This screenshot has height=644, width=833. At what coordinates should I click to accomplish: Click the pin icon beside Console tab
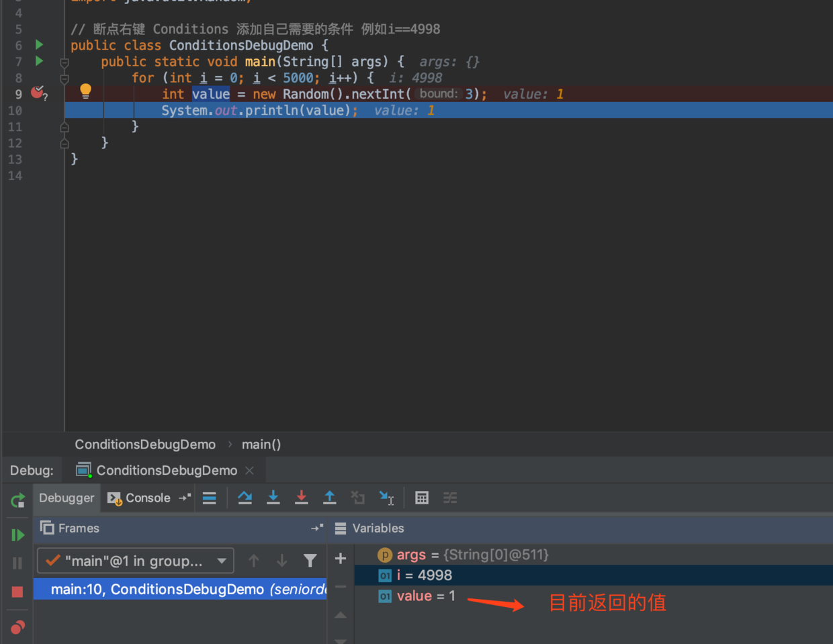184,498
